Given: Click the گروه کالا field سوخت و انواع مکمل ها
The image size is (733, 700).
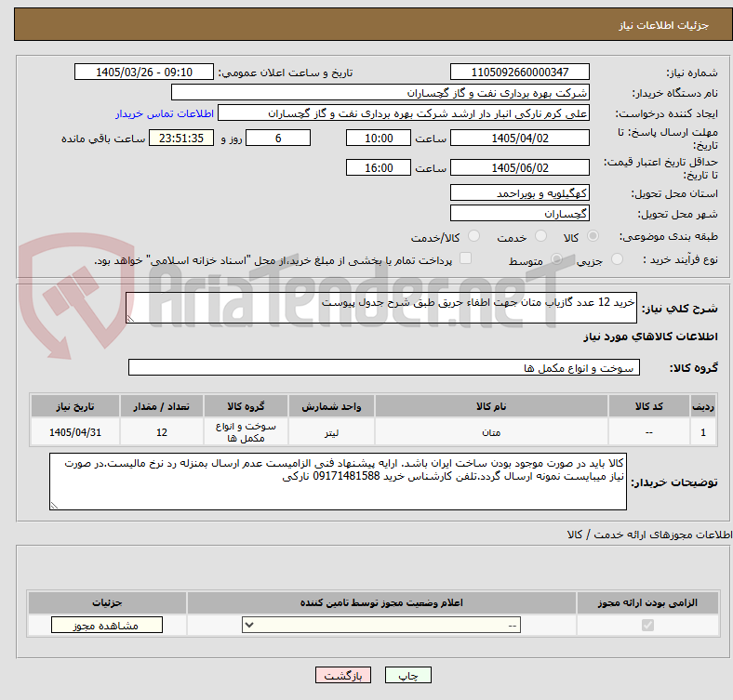Looking at the screenshot, I should (x=384, y=367).
